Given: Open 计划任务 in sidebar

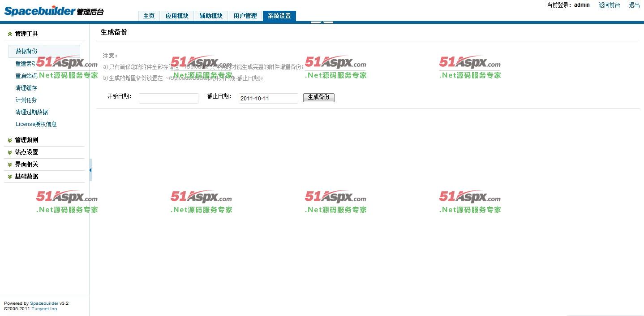Looking at the screenshot, I should [26, 100].
